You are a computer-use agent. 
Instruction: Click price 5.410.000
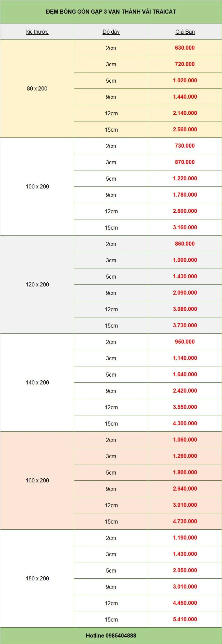[185, 619]
